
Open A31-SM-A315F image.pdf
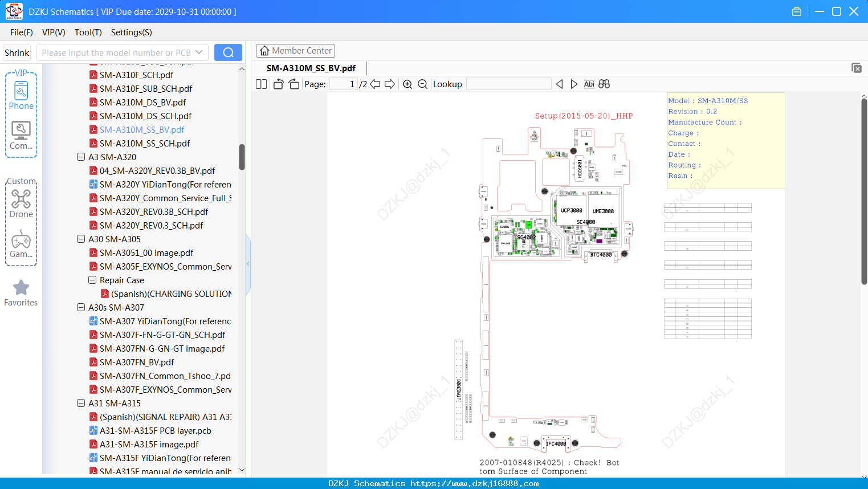point(149,444)
